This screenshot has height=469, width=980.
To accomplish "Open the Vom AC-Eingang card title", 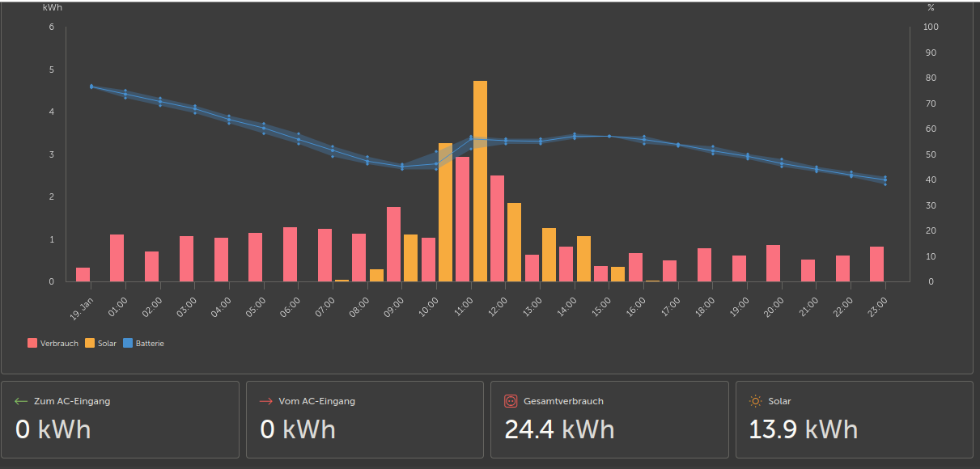I will tap(317, 401).
